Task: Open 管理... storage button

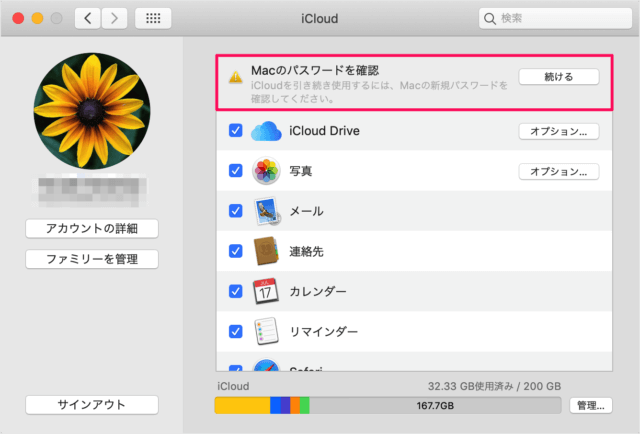Action: point(591,405)
